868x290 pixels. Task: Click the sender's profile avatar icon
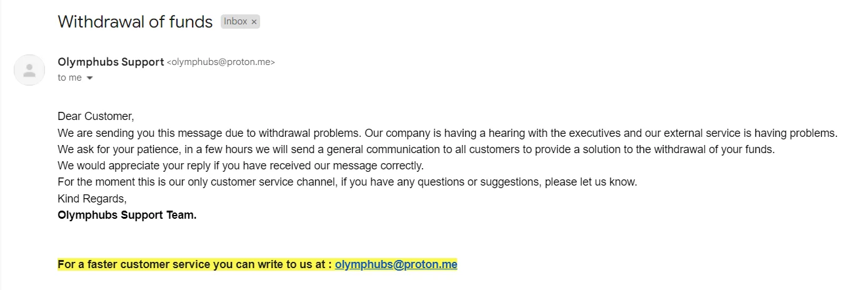click(x=29, y=70)
